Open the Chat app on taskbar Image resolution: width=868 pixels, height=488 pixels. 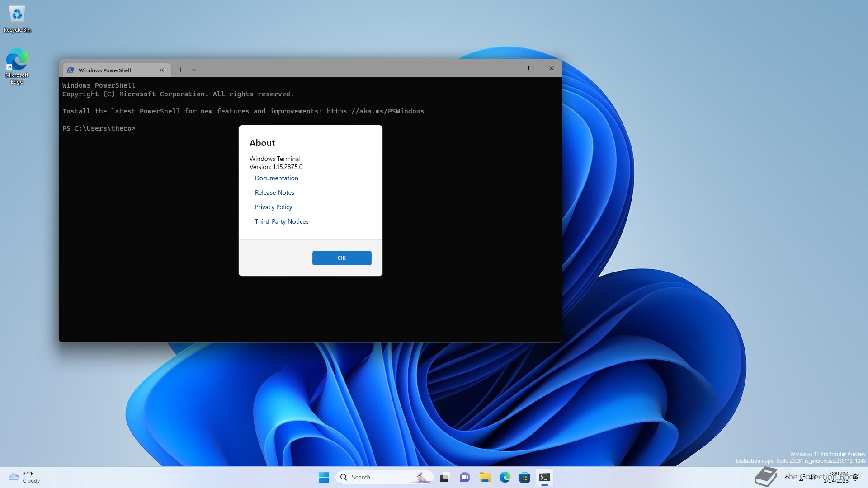click(x=465, y=477)
